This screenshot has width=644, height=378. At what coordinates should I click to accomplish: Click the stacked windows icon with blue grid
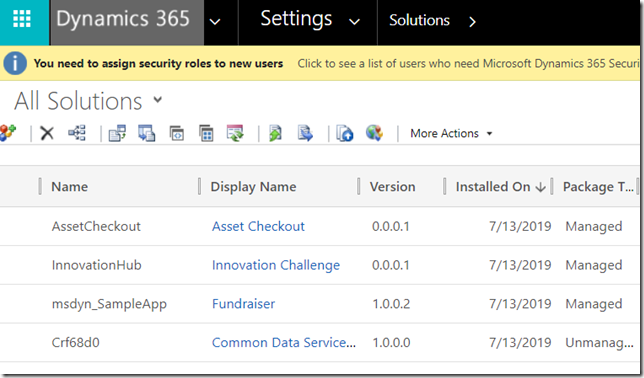206,133
